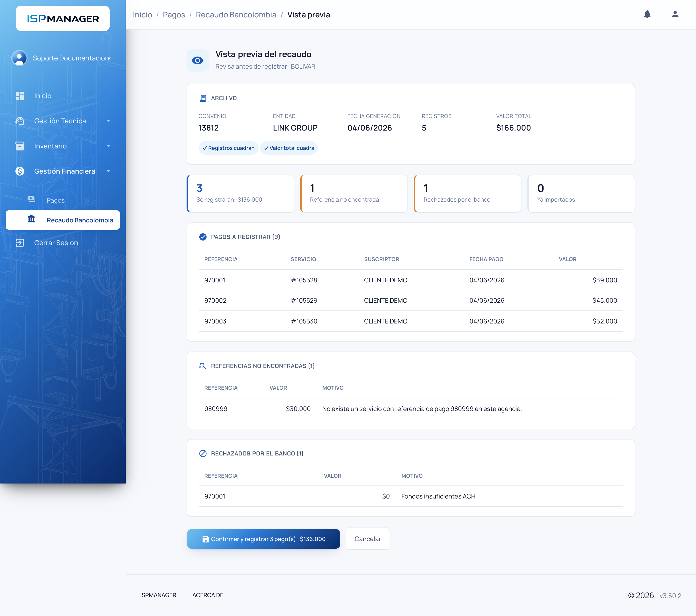The width and height of the screenshot is (696, 616).
Task: Click reference 970001 in Rechazados por el banco
Action: coord(215,496)
